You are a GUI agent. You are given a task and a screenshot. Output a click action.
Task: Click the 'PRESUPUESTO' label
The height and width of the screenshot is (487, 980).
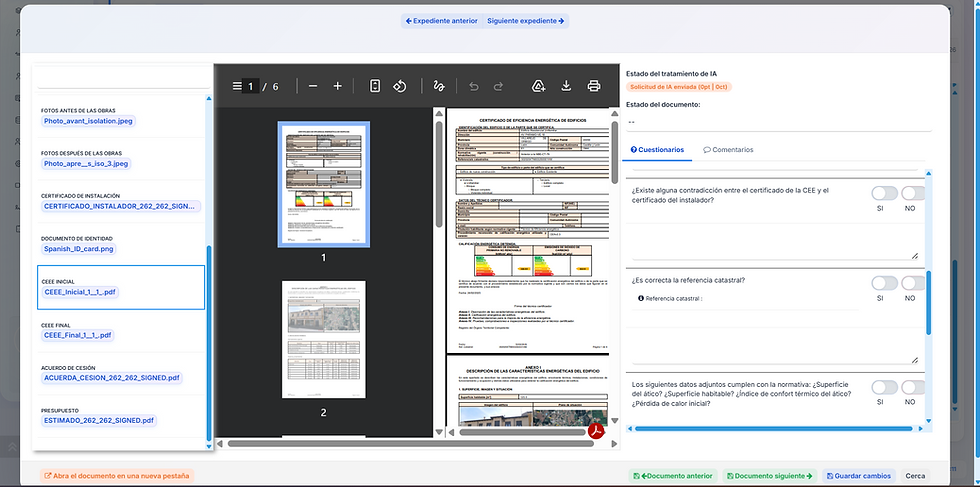point(59,410)
